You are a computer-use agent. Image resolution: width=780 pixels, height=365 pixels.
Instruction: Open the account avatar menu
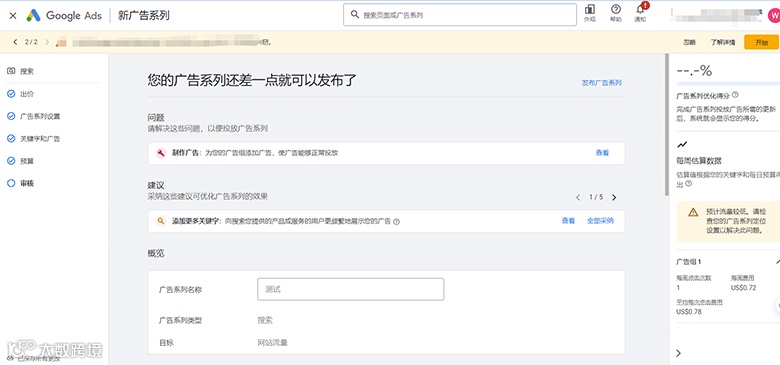774,15
